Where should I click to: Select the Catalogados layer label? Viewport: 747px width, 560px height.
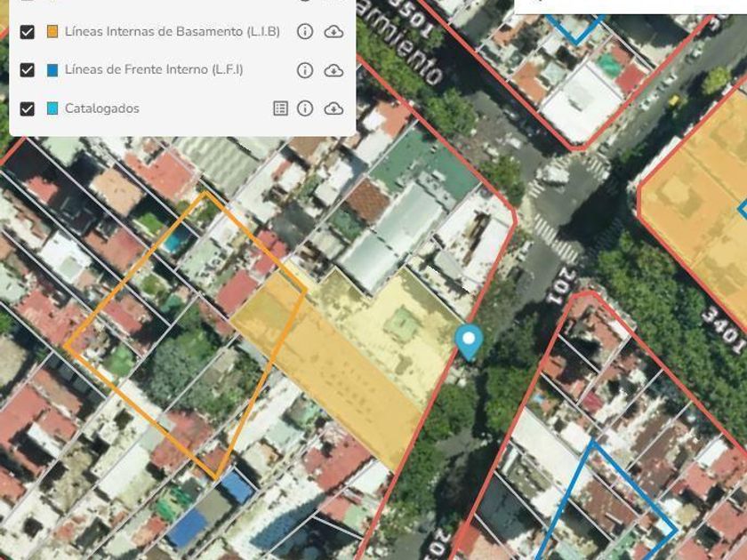(102, 108)
